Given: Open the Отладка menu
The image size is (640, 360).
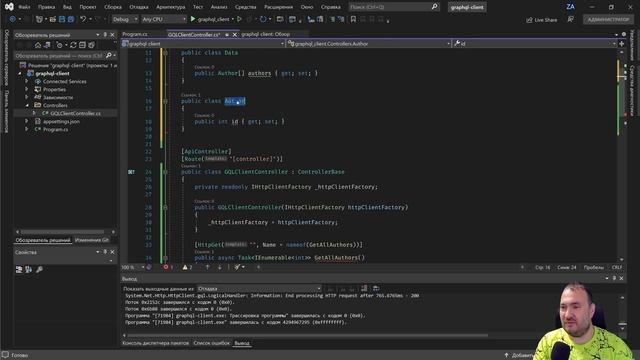Looking at the screenshot, I should pyautogui.click(x=139, y=7).
